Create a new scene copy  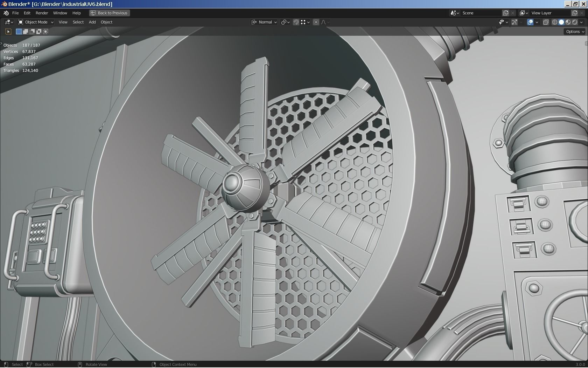click(506, 13)
